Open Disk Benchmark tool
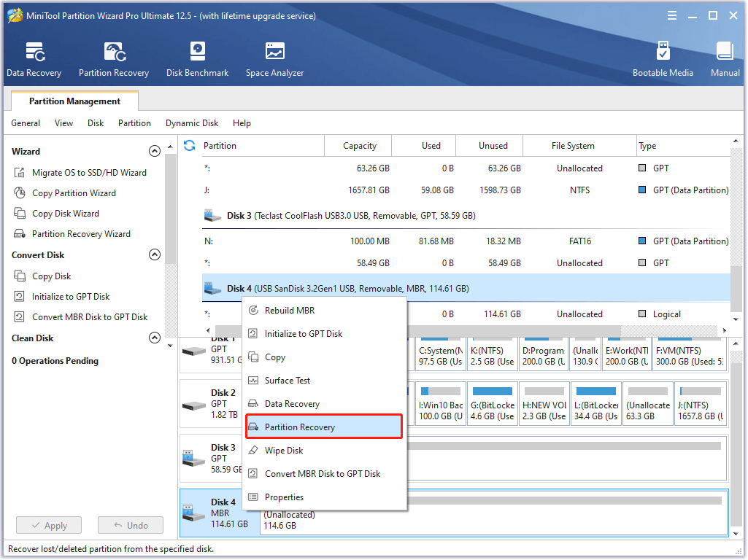 coord(197,59)
